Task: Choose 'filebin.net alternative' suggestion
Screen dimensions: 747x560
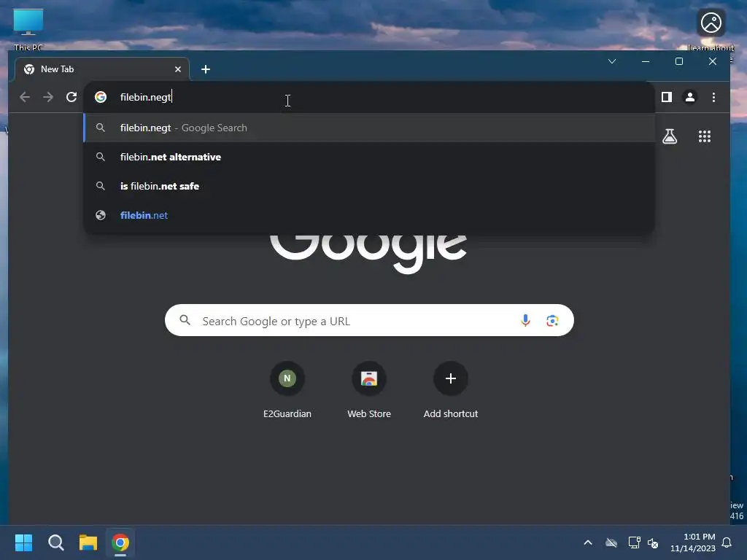Action: point(368,157)
